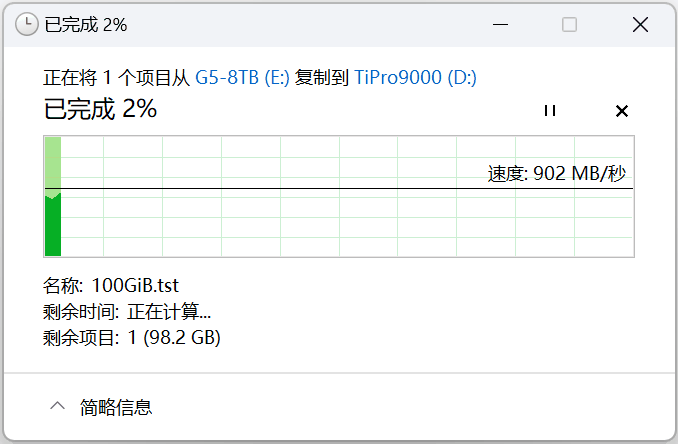
Task: Click the 剩余时间 remaining time line
Action: click(x=127, y=312)
